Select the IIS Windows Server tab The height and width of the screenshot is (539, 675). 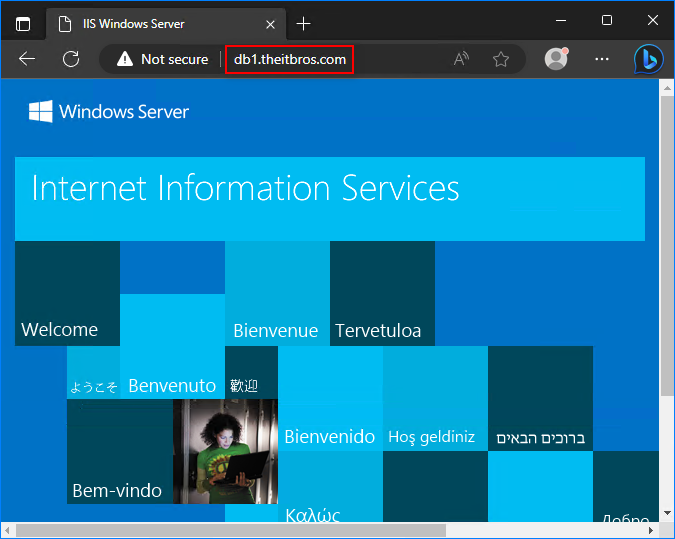coord(166,24)
